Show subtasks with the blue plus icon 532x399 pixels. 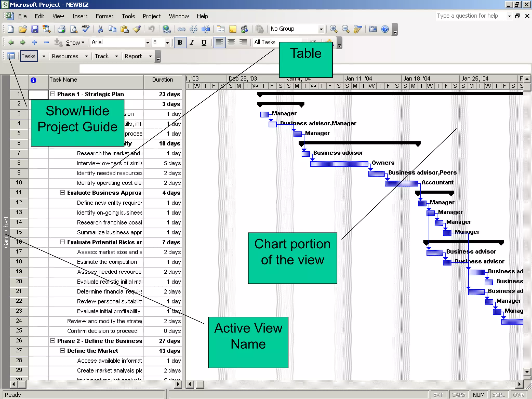tap(35, 42)
